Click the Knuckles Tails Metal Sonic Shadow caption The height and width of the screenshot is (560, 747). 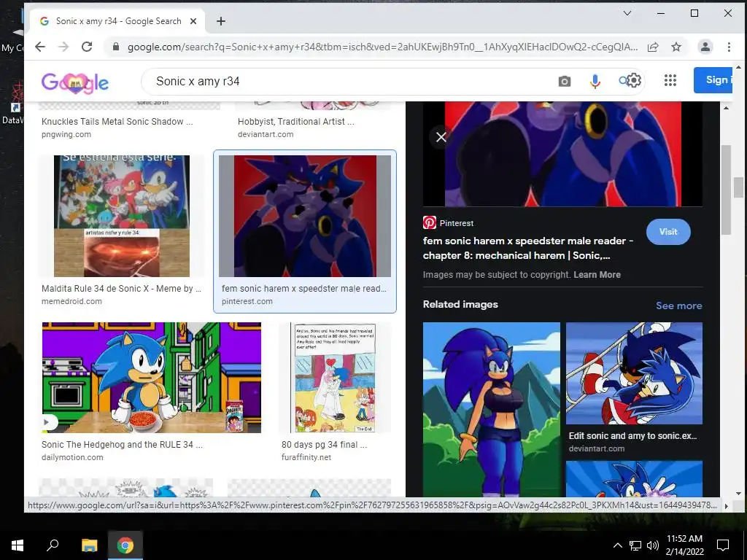pos(117,122)
